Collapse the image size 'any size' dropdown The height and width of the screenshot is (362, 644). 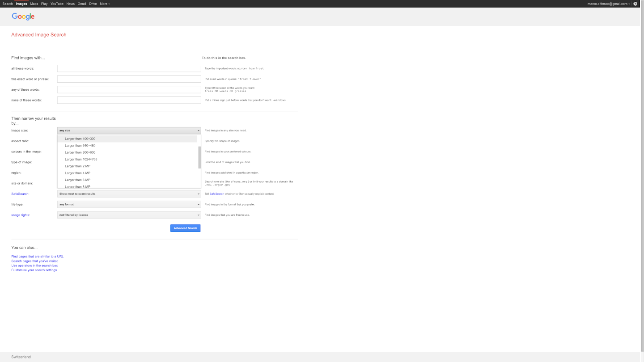click(129, 130)
